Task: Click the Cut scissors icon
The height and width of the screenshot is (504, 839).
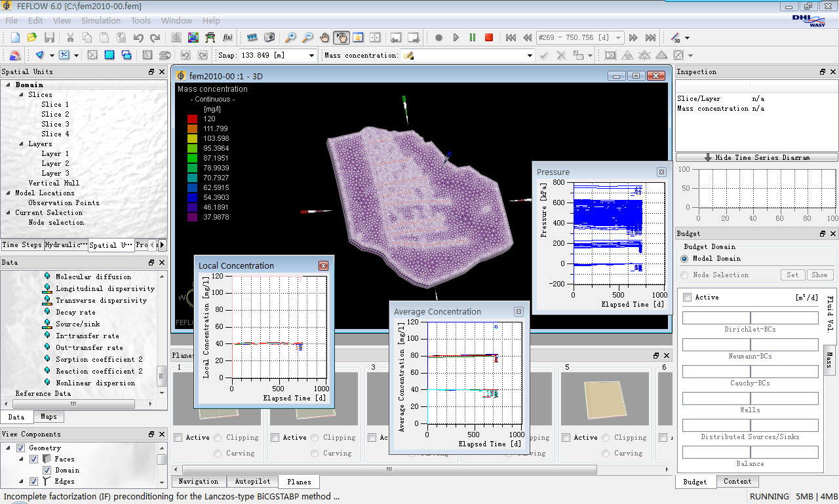Action: coord(70,38)
